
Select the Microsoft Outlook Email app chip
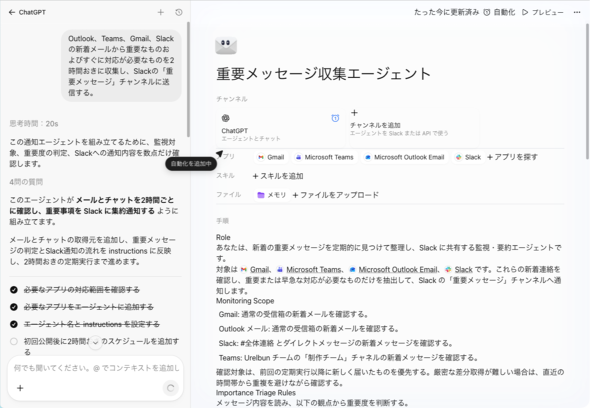[404, 157]
